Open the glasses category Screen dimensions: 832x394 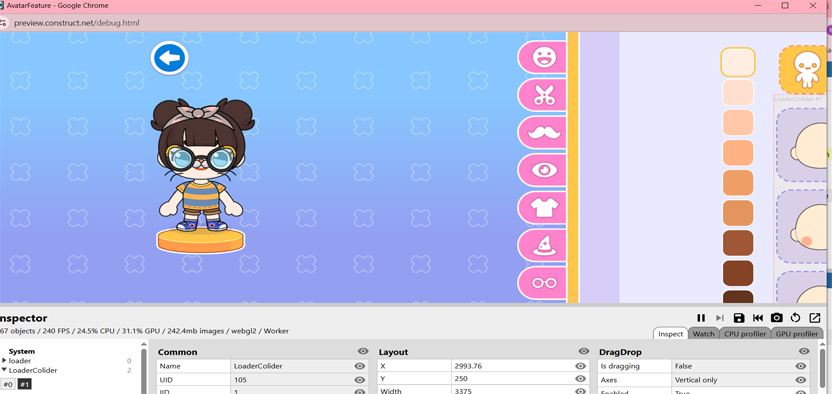542,283
